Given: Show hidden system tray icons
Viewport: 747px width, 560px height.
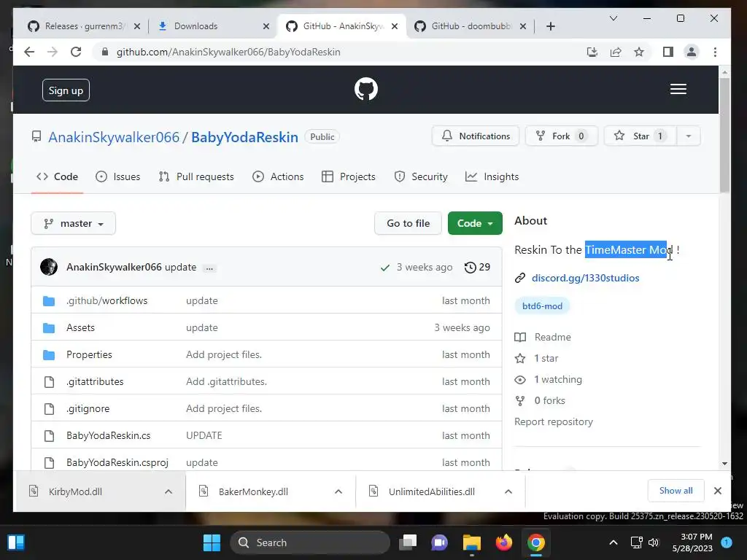Looking at the screenshot, I should [613, 542].
